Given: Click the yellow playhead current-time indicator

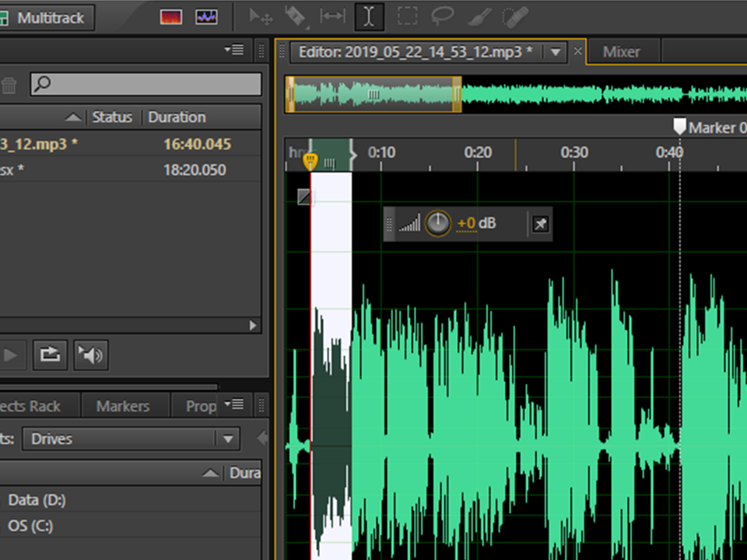Looking at the screenshot, I should click(310, 161).
